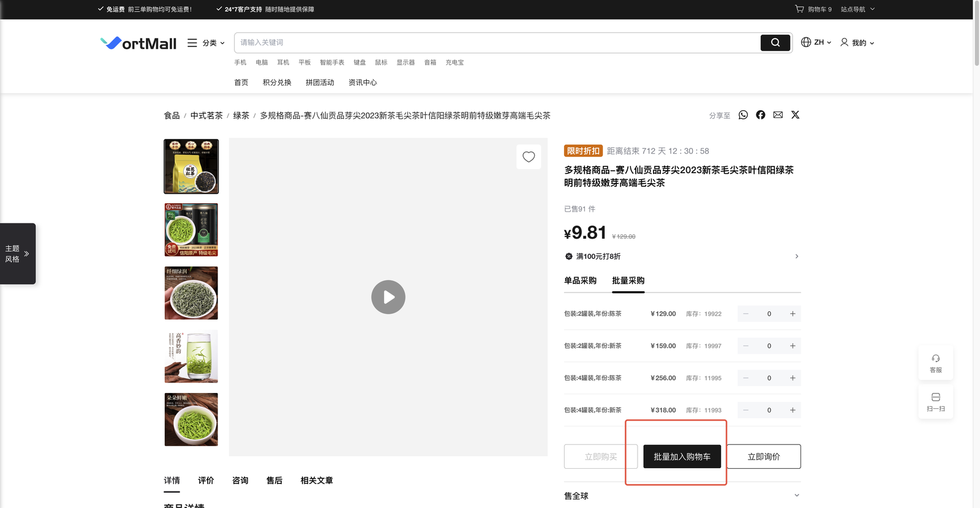Click the 批量加入购物车 button
The image size is (980, 508).
pos(682,457)
